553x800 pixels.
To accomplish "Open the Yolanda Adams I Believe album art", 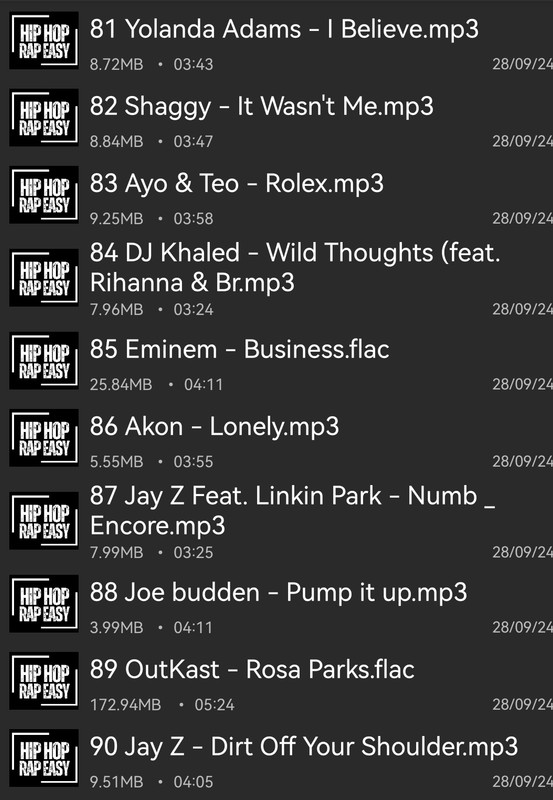I will (44, 40).
